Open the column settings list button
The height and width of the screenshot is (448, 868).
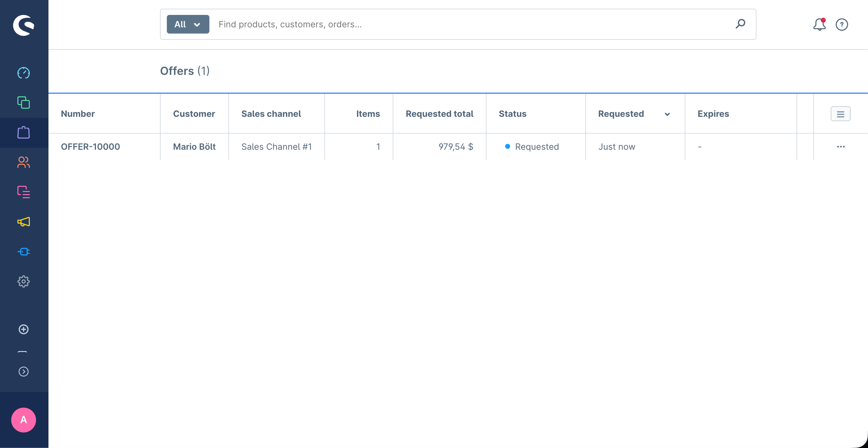click(x=840, y=114)
